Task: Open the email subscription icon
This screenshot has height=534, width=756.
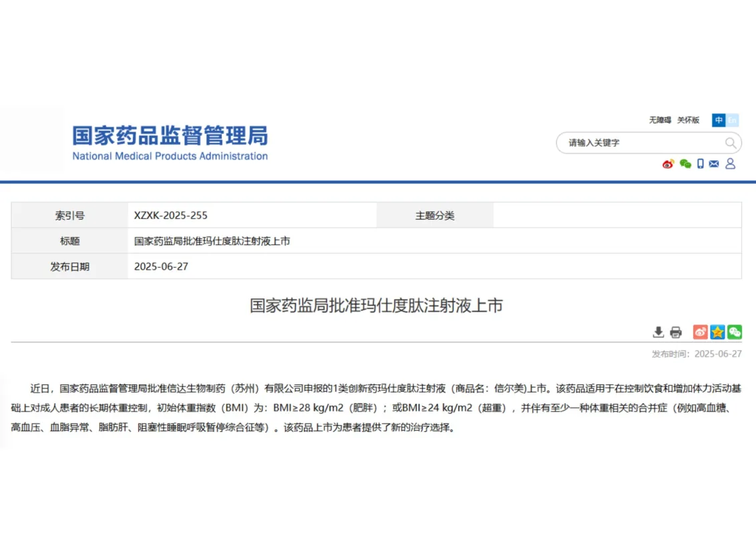Action: pos(714,164)
